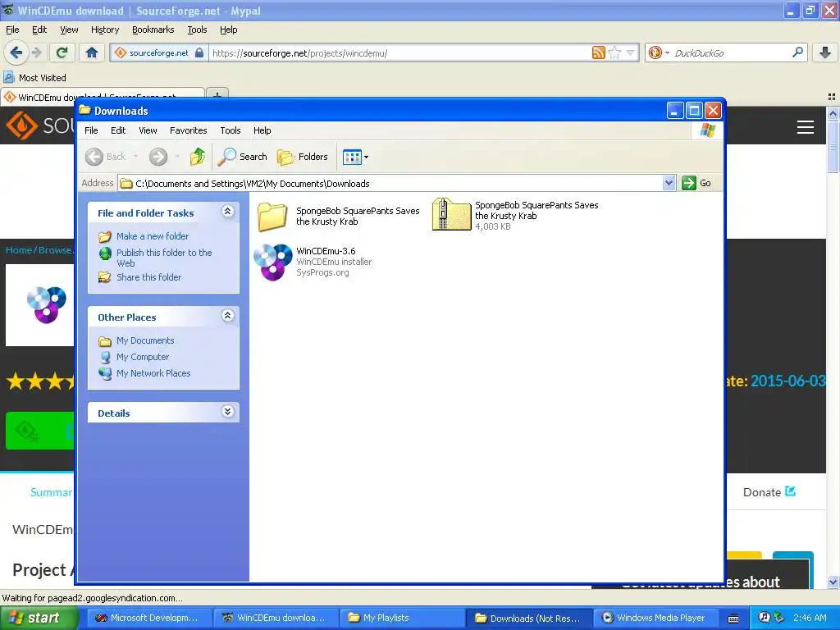The width and height of the screenshot is (840, 630).
Task: Open the Explorer Favorites menu
Action: click(x=188, y=130)
